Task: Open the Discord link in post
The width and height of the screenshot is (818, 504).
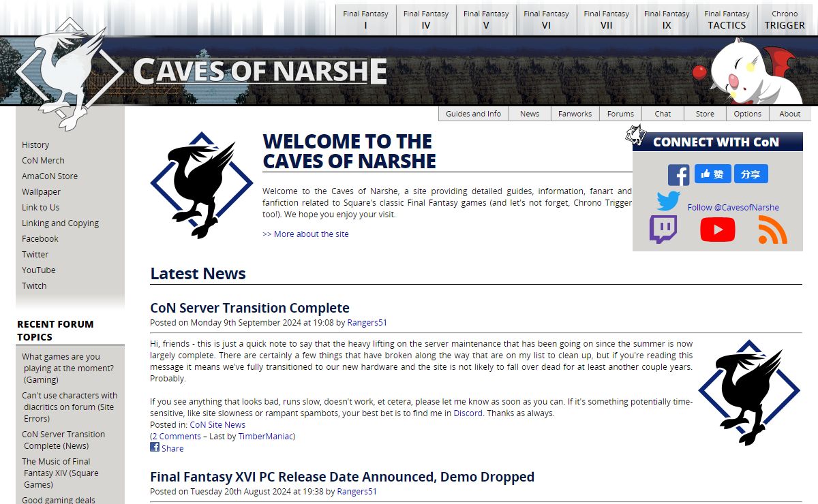Action: pyautogui.click(x=468, y=413)
